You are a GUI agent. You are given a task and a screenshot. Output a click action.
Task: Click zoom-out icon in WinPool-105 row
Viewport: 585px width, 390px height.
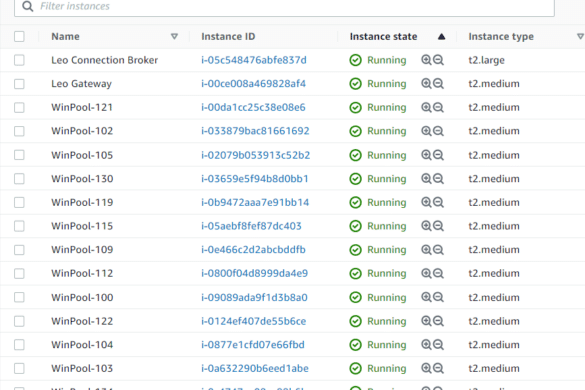point(438,155)
